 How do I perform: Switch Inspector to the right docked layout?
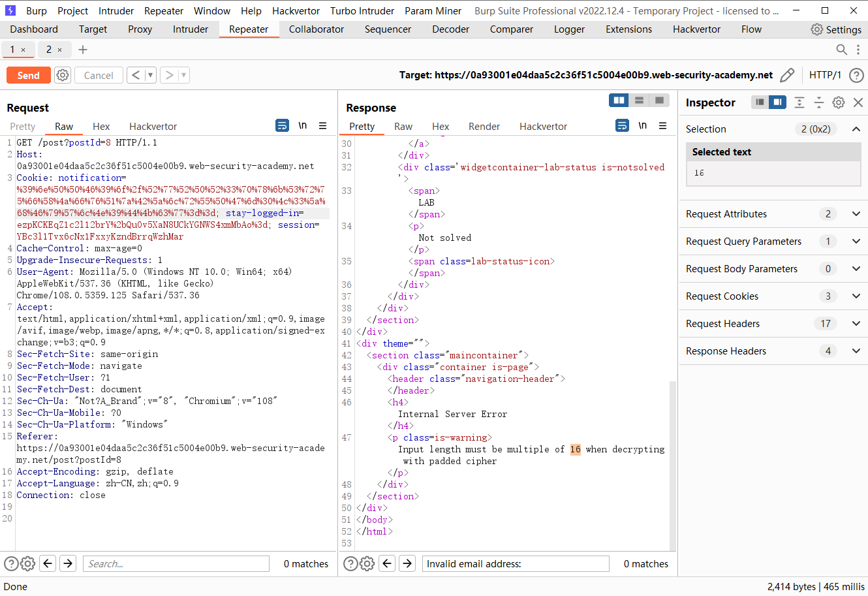tap(777, 102)
